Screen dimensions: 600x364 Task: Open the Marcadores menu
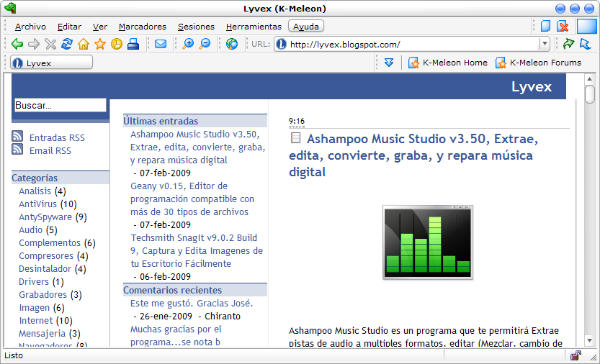click(x=142, y=27)
